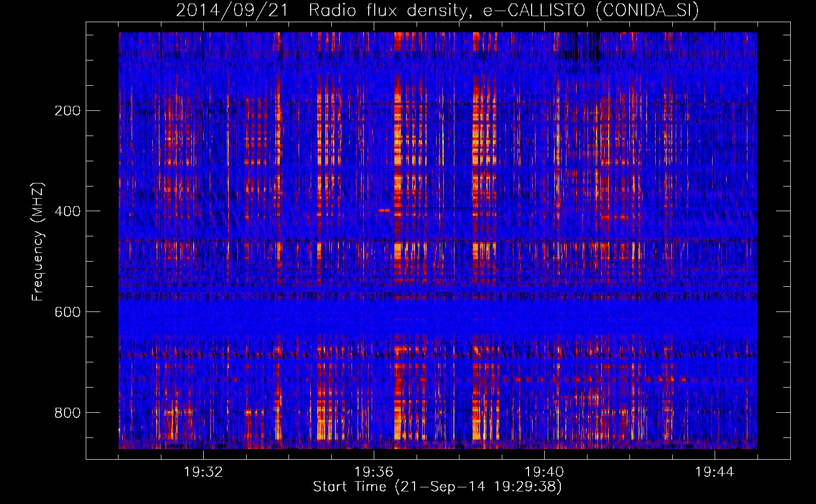Image resolution: width=816 pixels, height=504 pixels.
Task: Click the 'Frequency (MHZ)' axis label
Action: point(37,241)
